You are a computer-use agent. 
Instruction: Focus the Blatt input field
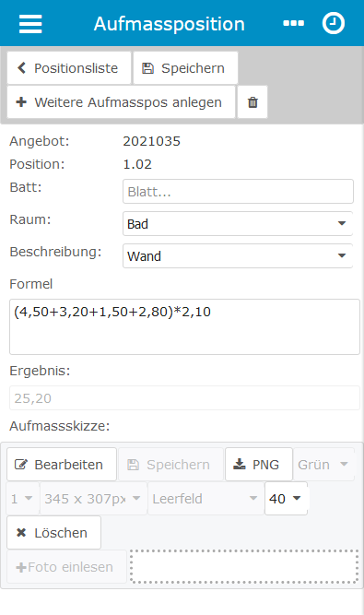pos(238,192)
